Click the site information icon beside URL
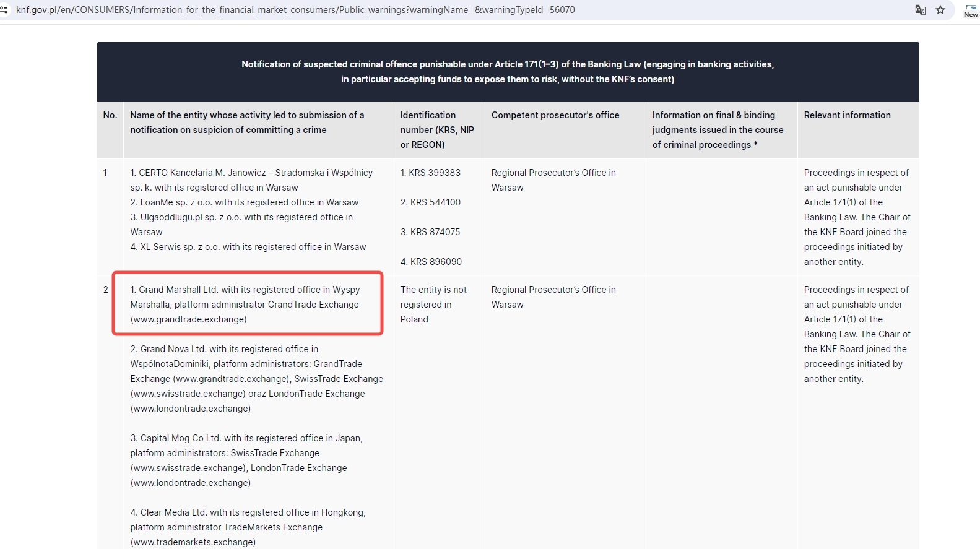The height and width of the screenshot is (549, 980). coord(4,10)
